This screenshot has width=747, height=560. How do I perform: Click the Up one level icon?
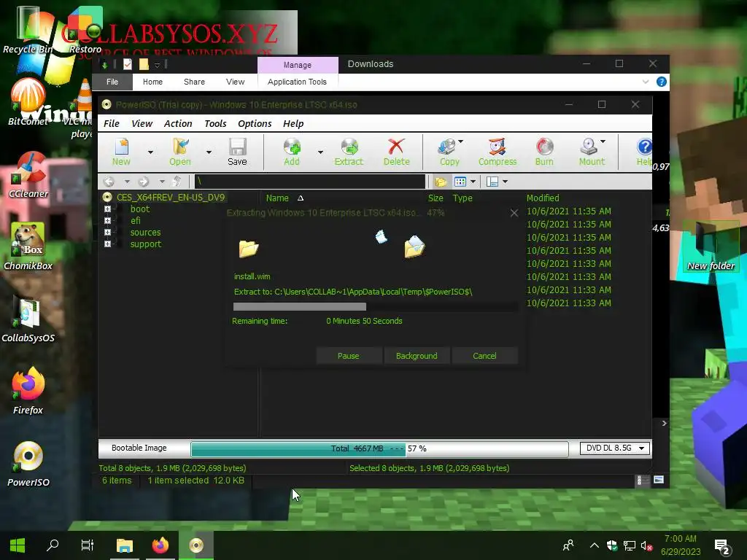(x=177, y=182)
